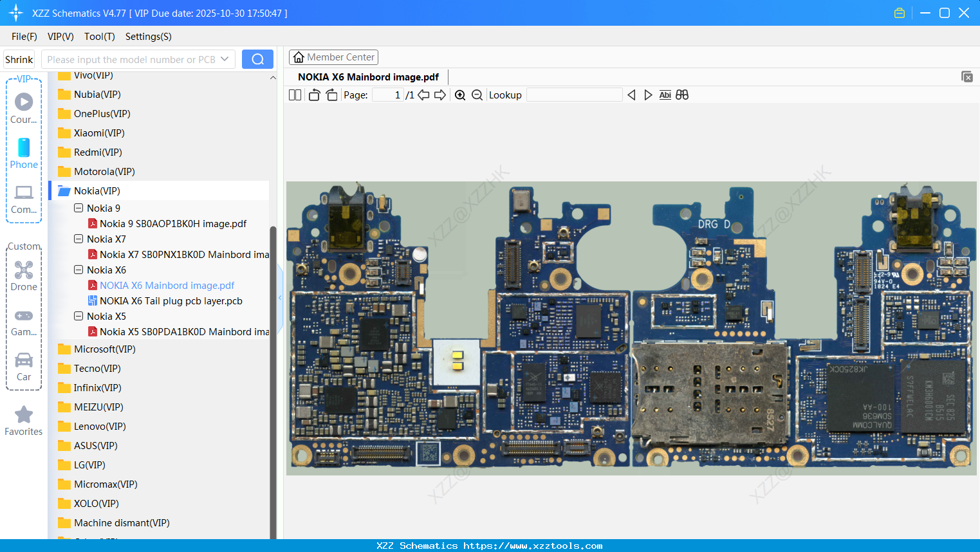
Task: Collapse the Nokia(VIP) folder
Action: click(x=64, y=191)
